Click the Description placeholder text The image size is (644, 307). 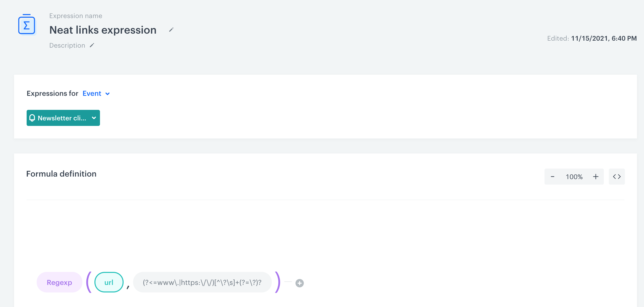pos(67,45)
